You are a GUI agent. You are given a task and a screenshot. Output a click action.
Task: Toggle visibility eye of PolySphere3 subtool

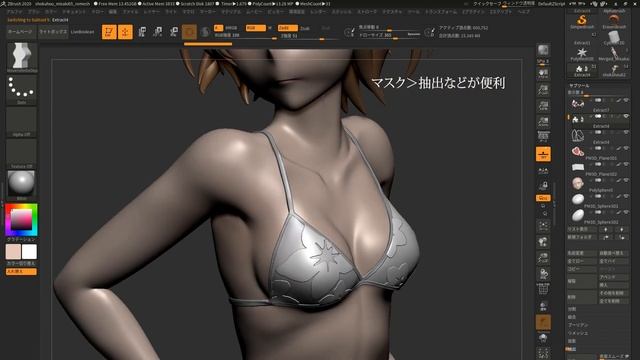[x=626, y=180]
